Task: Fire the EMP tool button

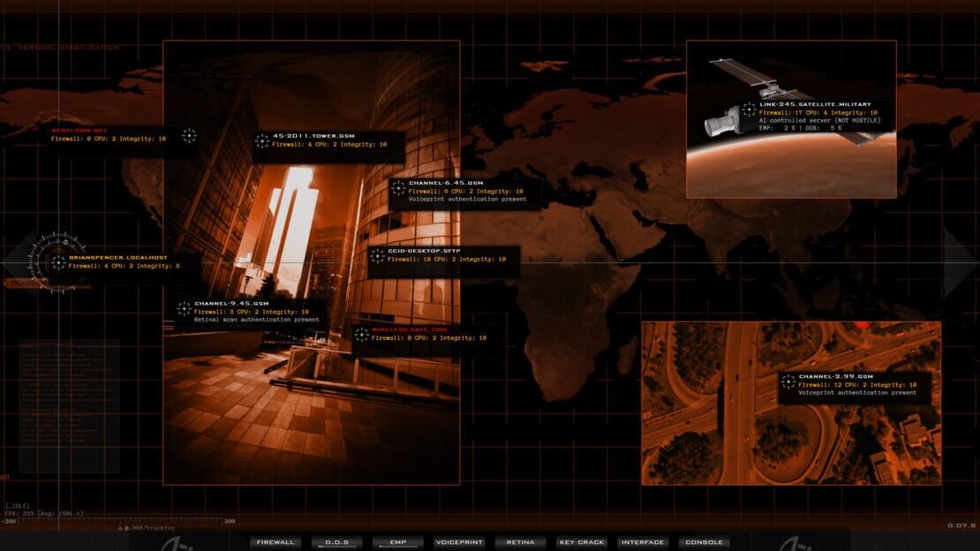Action: 398,542
